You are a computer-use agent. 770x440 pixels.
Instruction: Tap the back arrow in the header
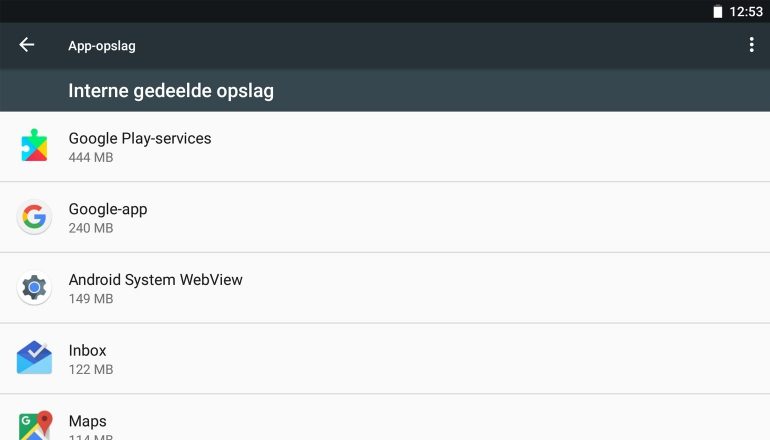coord(27,45)
